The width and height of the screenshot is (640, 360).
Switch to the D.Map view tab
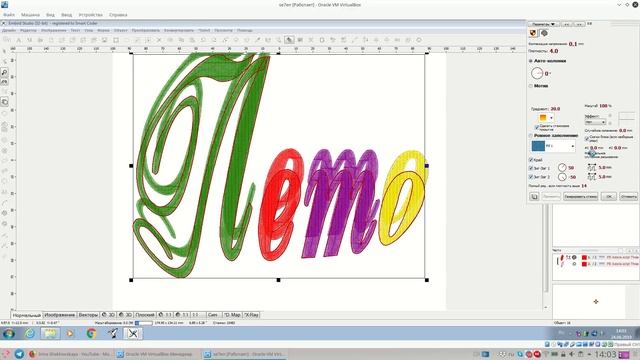(232, 315)
